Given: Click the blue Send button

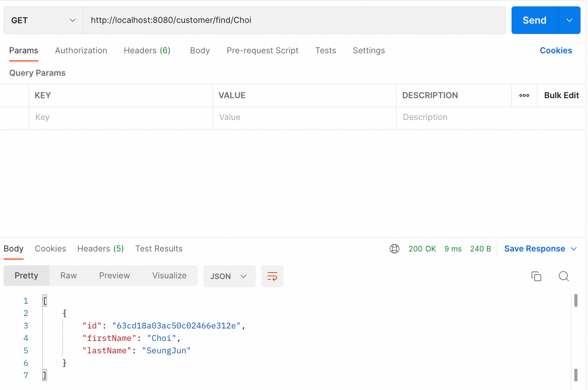Looking at the screenshot, I should [534, 20].
